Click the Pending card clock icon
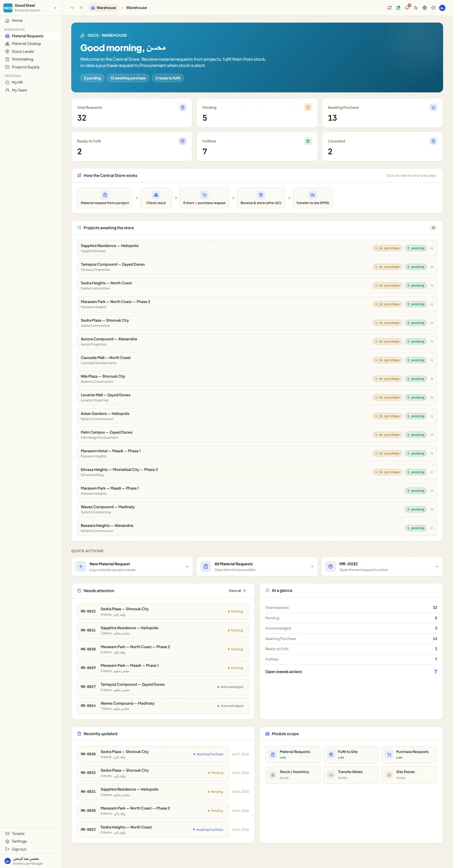 click(308, 108)
